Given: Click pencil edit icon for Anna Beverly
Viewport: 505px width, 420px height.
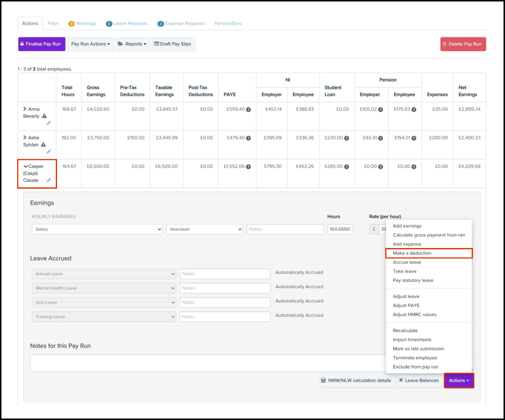Looking at the screenshot, I should point(48,123).
